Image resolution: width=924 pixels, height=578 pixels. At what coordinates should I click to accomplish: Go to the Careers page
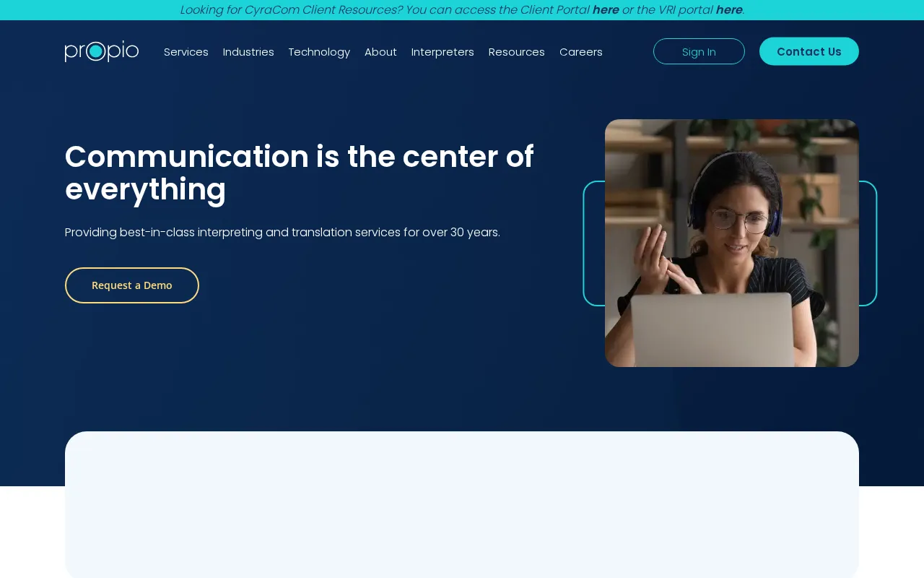[x=581, y=52]
